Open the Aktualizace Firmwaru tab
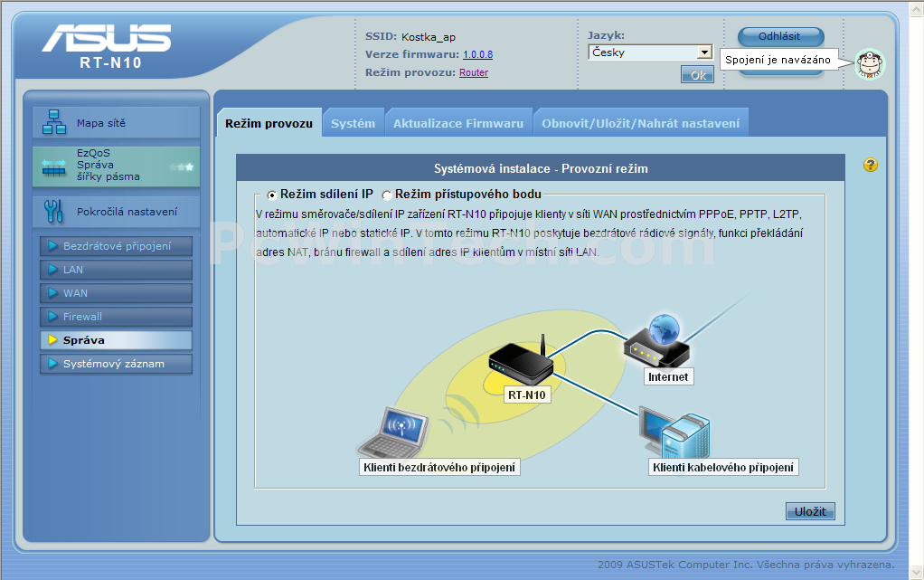 pyautogui.click(x=458, y=123)
